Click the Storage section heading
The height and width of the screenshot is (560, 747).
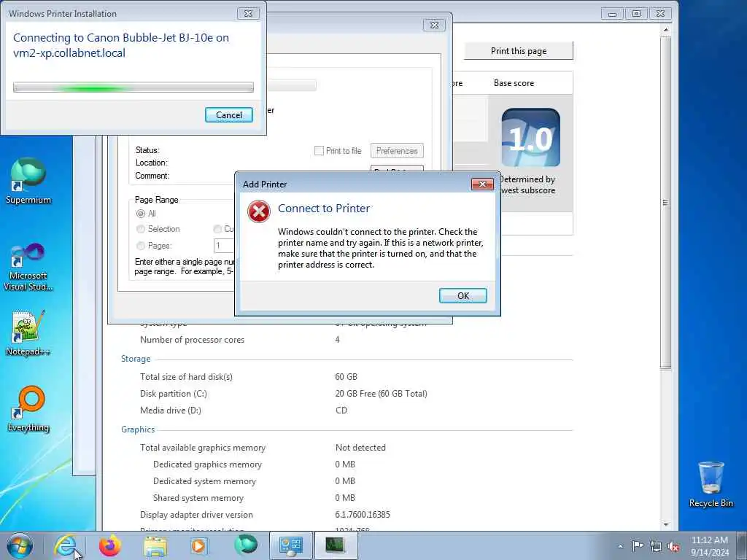(x=135, y=359)
